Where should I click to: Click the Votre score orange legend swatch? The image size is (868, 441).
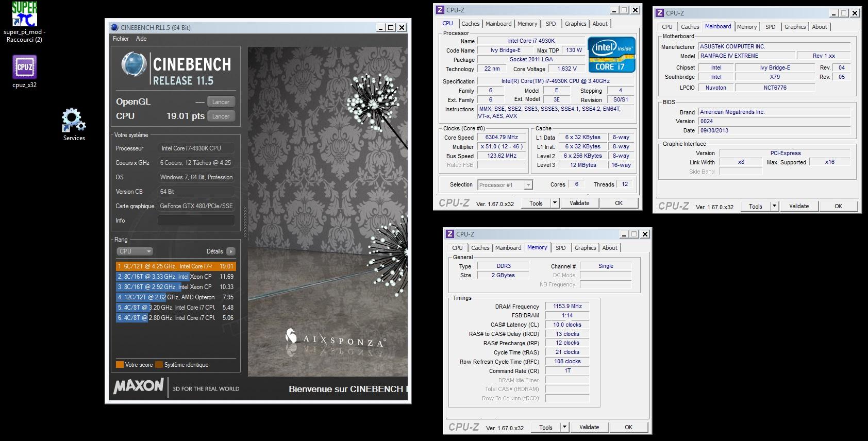(120, 365)
